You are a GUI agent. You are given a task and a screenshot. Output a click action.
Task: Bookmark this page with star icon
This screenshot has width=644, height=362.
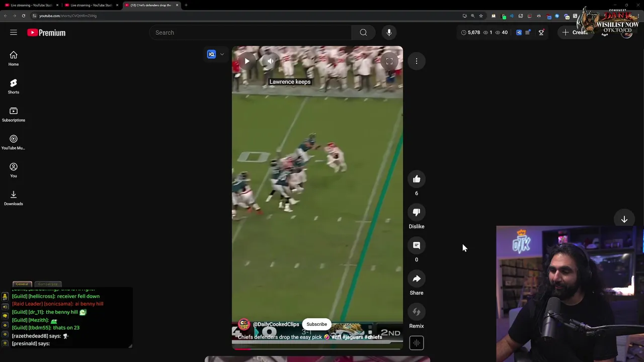481,16
